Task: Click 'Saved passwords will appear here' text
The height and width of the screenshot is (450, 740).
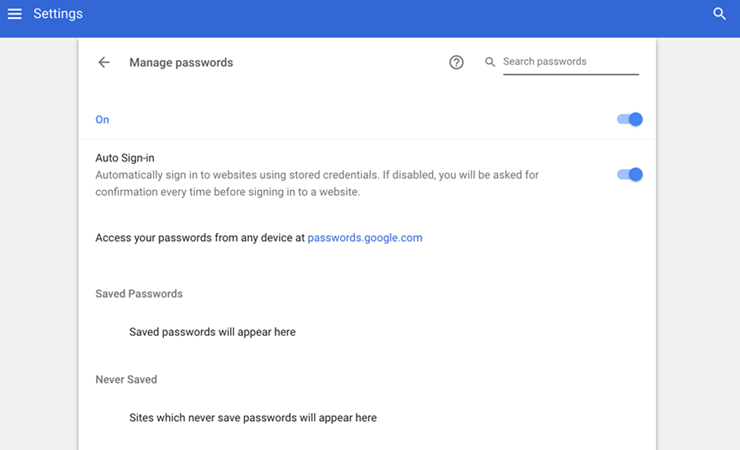Action: (212, 332)
